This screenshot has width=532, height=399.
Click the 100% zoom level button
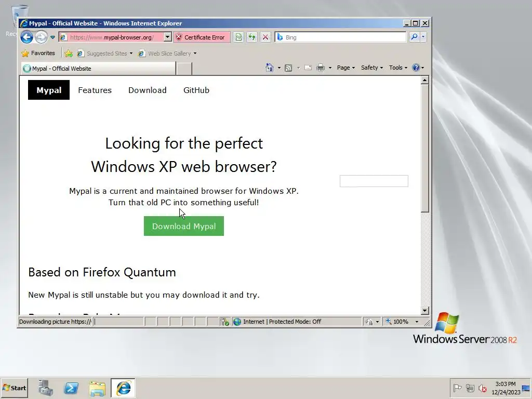point(396,322)
